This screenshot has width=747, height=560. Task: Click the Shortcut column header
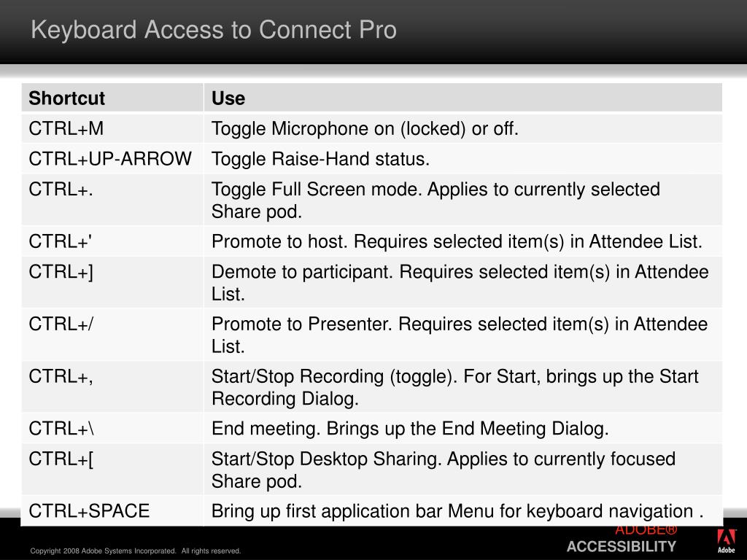(112, 98)
